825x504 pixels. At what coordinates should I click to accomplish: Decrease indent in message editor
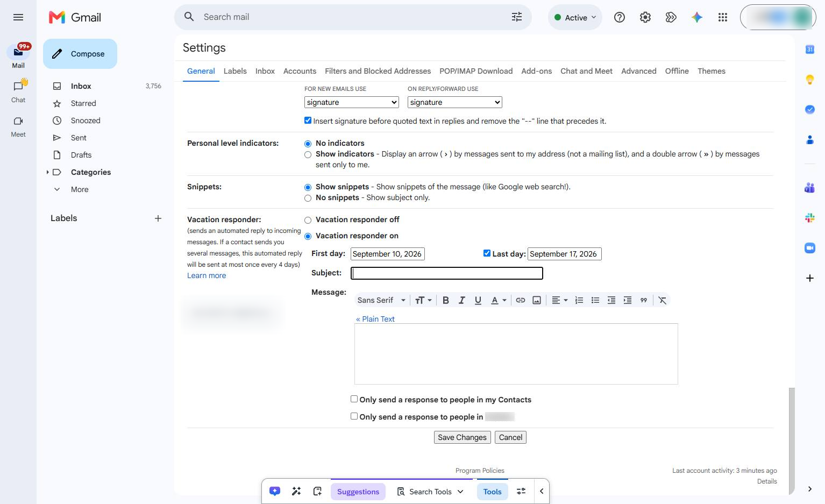coord(611,300)
